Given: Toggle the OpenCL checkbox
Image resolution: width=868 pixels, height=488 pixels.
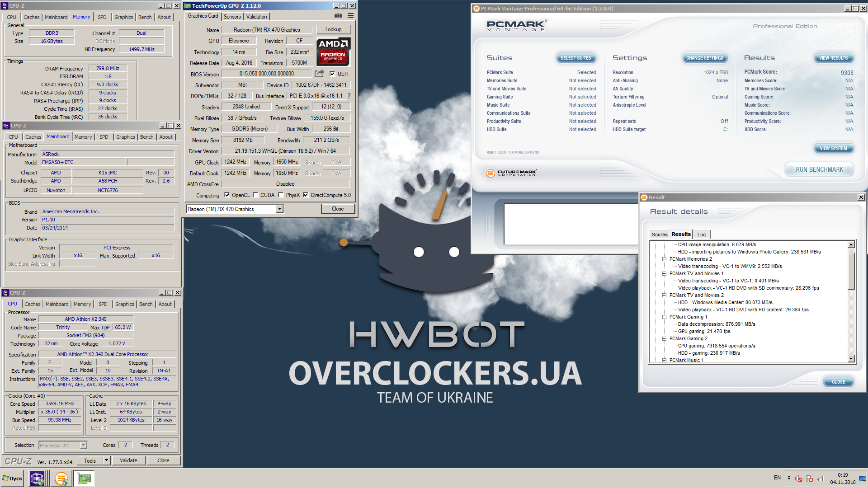Looking at the screenshot, I should [227, 195].
